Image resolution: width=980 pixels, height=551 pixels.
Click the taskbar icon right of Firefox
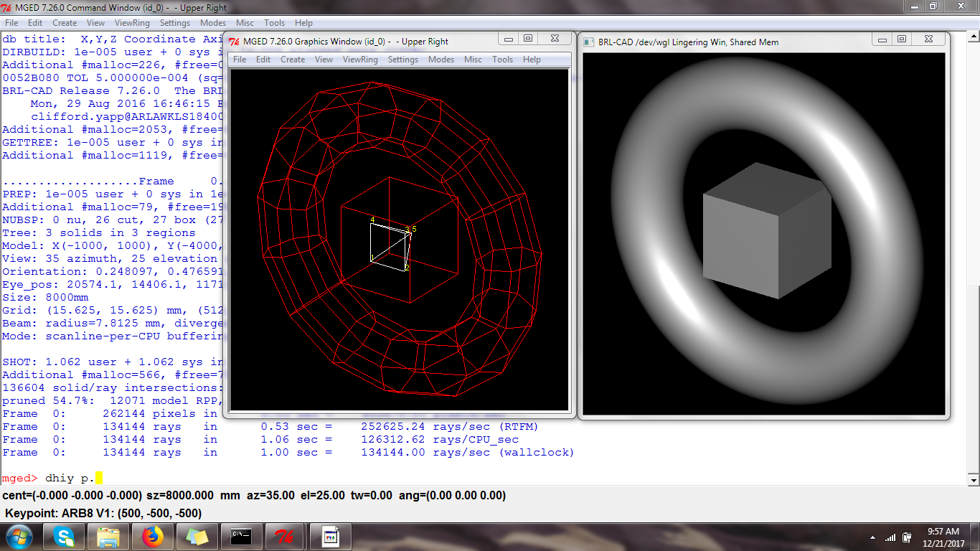click(x=197, y=536)
